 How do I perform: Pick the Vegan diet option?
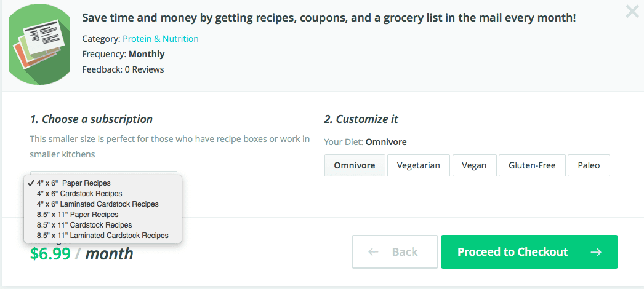pos(474,165)
